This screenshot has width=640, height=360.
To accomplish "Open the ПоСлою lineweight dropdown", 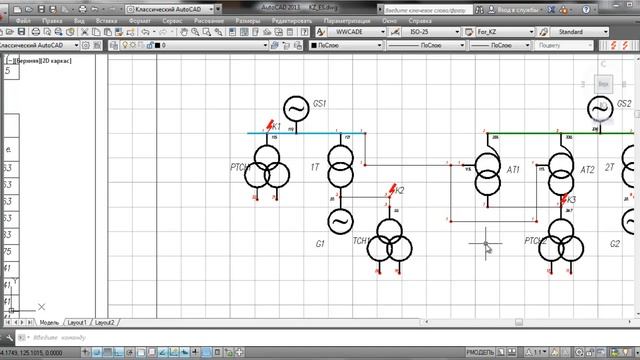I will point(527,45).
